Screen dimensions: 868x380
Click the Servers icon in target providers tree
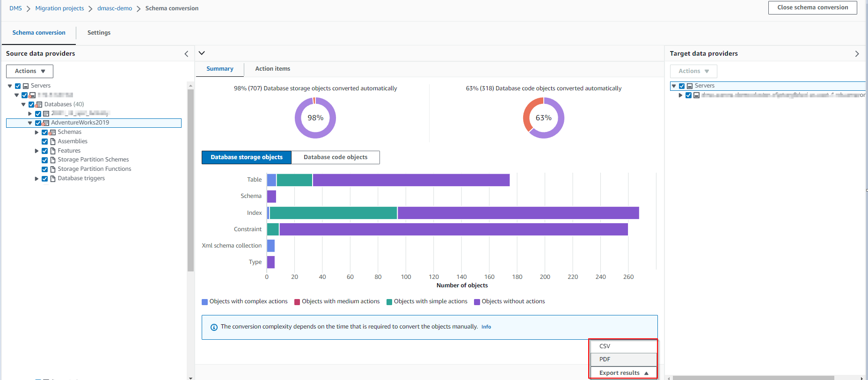tap(690, 86)
